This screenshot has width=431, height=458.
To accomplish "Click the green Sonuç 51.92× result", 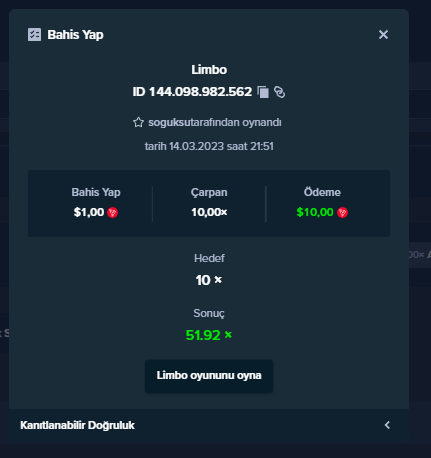I will [x=209, y=335].
